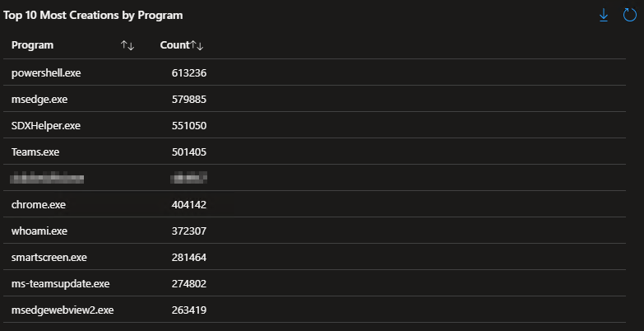Select the chrome.exe entry

[37, 204]
